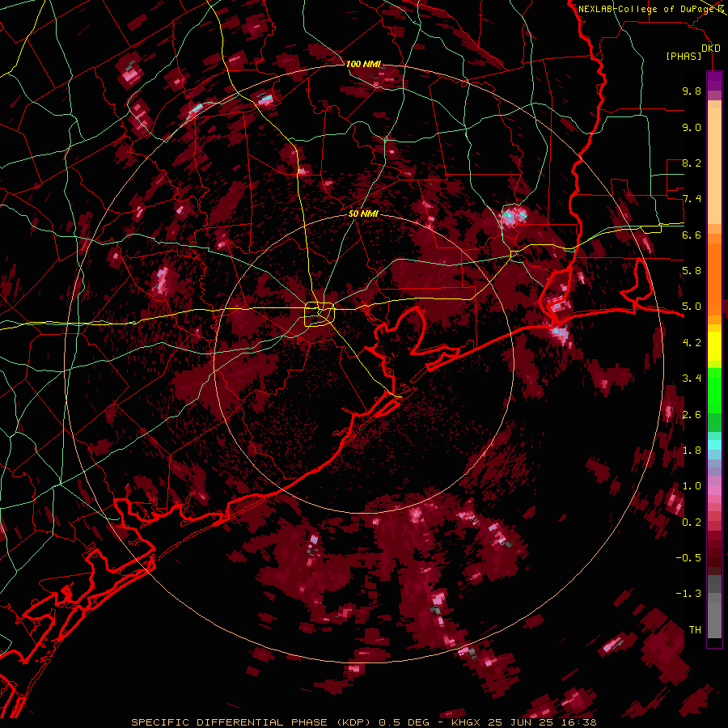Click the 2.6 value on color scale
The width and height of the screenshot is (728, 728).
692,415
